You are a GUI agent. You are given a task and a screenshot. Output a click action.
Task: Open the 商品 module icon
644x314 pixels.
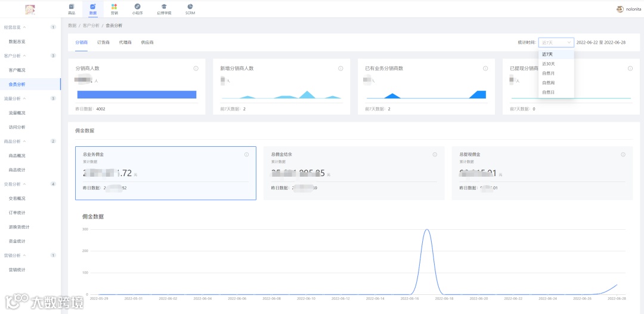[x=72, y=7]
